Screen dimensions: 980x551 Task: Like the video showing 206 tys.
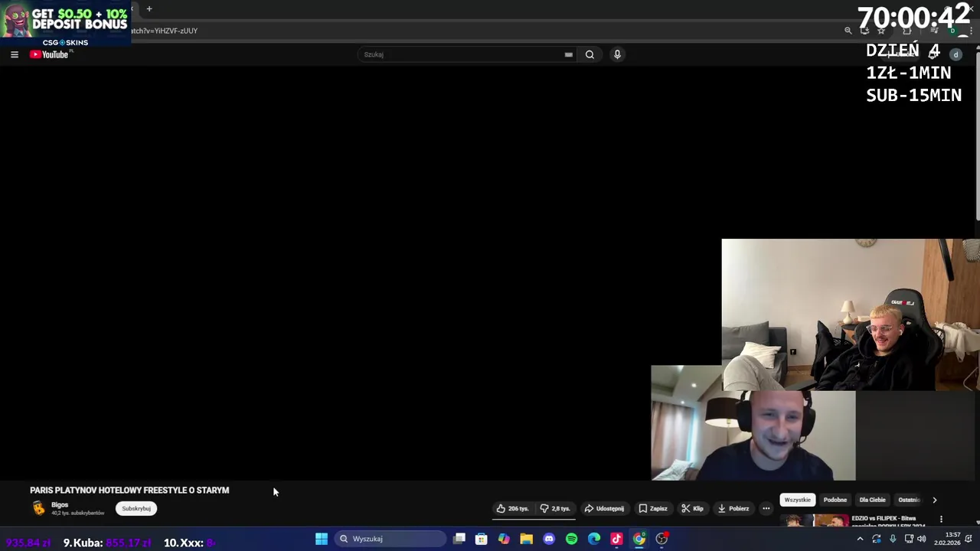(512, 508)
